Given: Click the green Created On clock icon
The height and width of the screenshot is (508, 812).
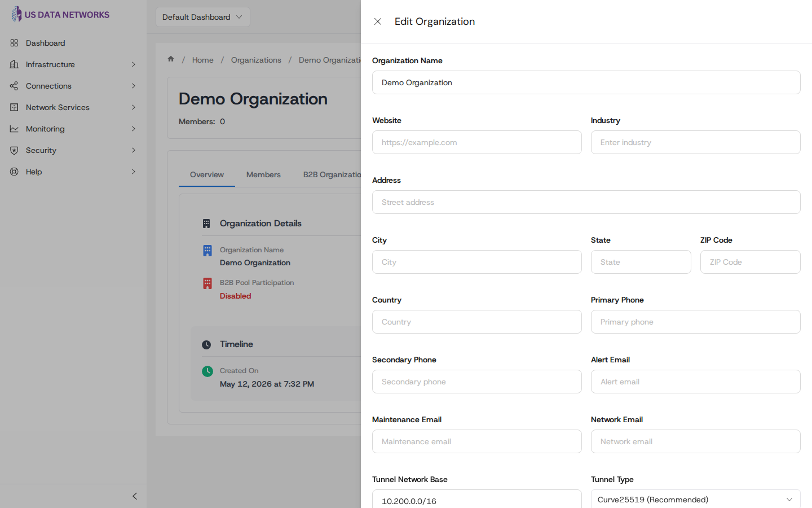Looking at the screenshot, I should click(x=208, y=371).
